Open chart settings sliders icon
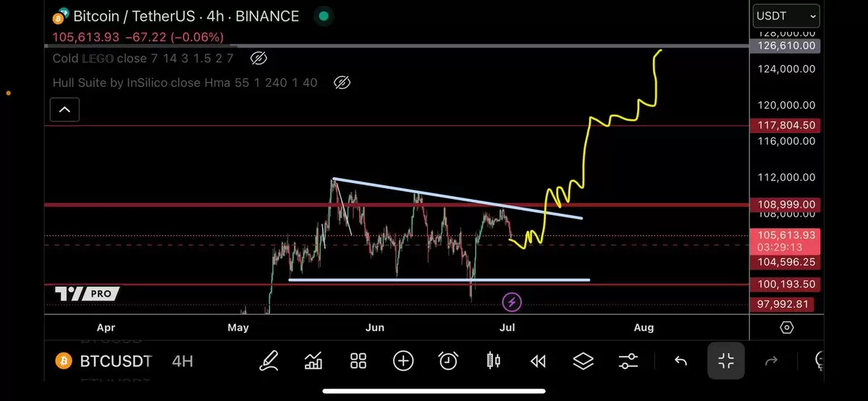The image size is (868, 401). [628, 362]
